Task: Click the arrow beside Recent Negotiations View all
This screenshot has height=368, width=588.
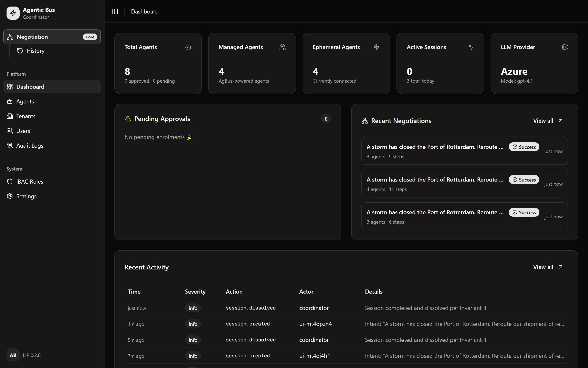Action: (x=561, y=121)
